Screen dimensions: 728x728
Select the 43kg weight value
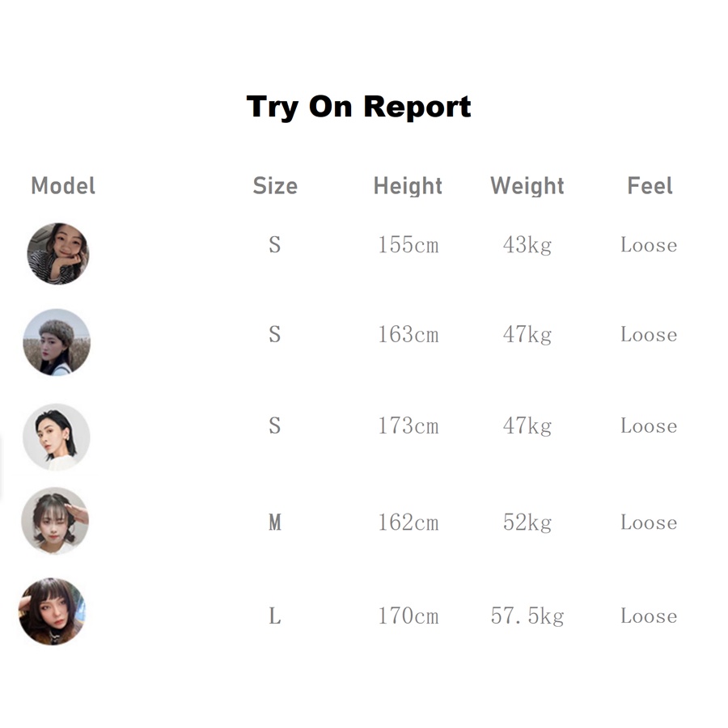point(527,245)
